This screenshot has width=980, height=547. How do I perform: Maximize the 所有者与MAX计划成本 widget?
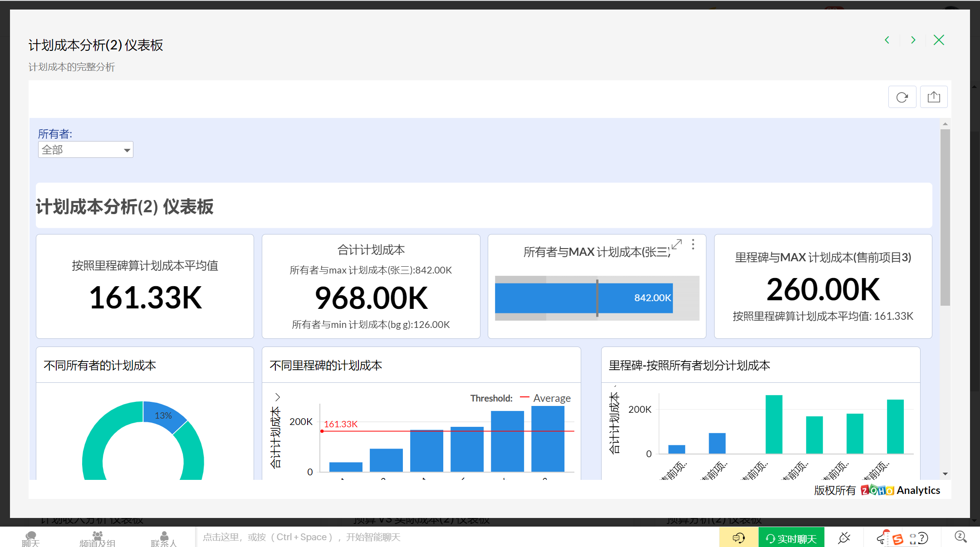pos(676,244)
